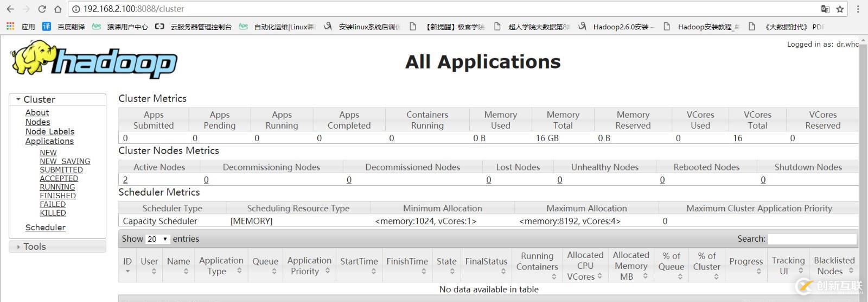The height and width of the screenshot is (302, 868).
Task: Open 云服务器管理控制台 bookmark
Action: pyautogui.click(x=194, y=26)
